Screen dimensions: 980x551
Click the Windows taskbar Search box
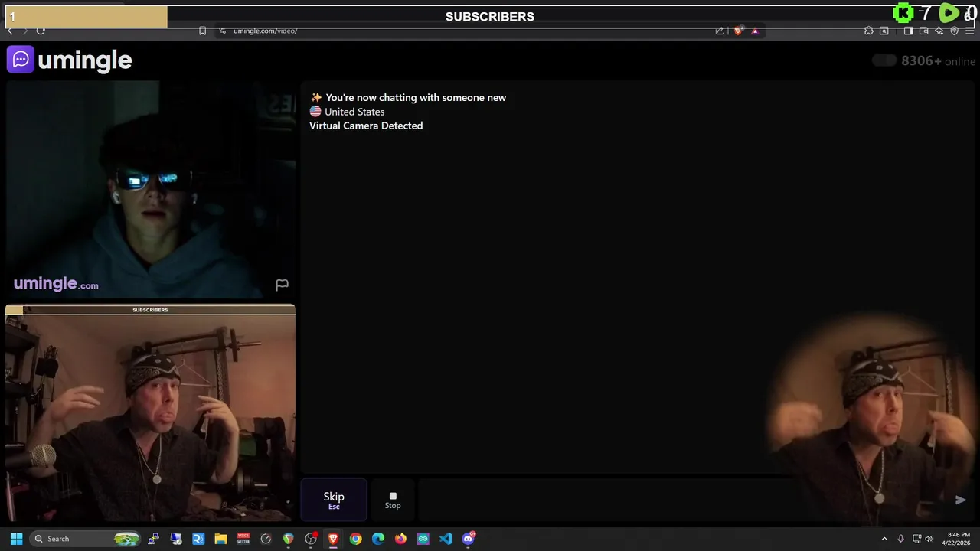tap(86, 539)
